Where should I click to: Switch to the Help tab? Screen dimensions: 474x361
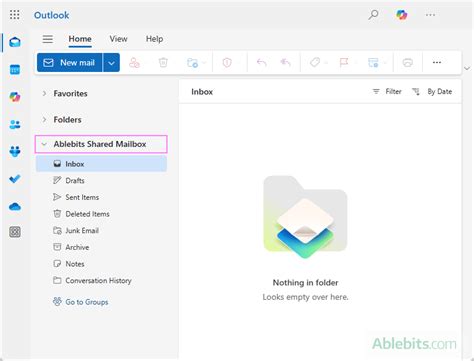point(154,39)
